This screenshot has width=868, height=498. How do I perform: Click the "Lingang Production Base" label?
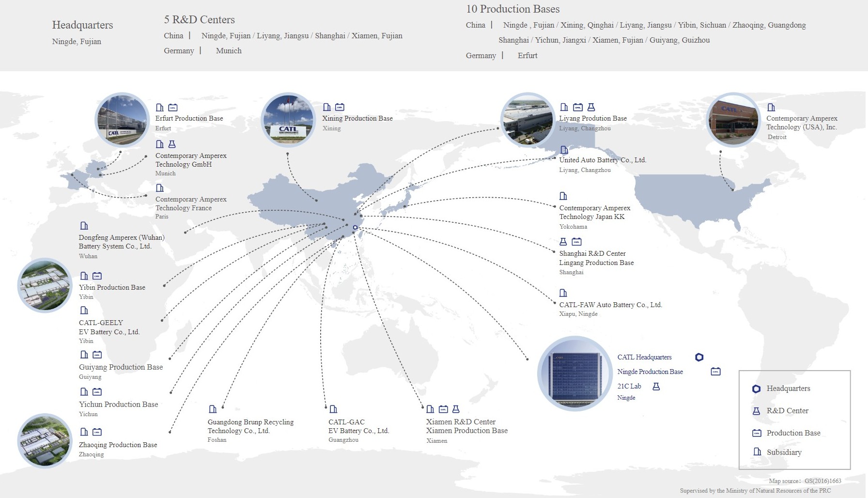point(596,263)
